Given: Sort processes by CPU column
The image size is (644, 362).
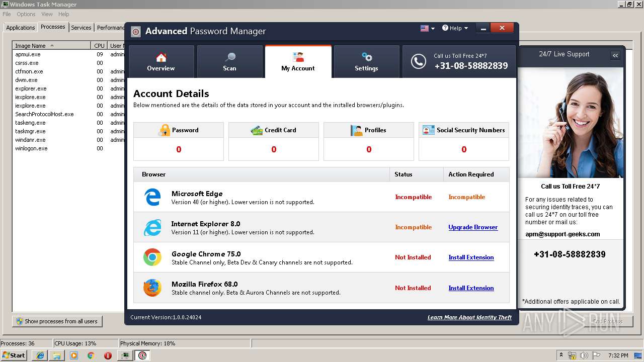Looking at the screenshot, I should pos(99,46).
